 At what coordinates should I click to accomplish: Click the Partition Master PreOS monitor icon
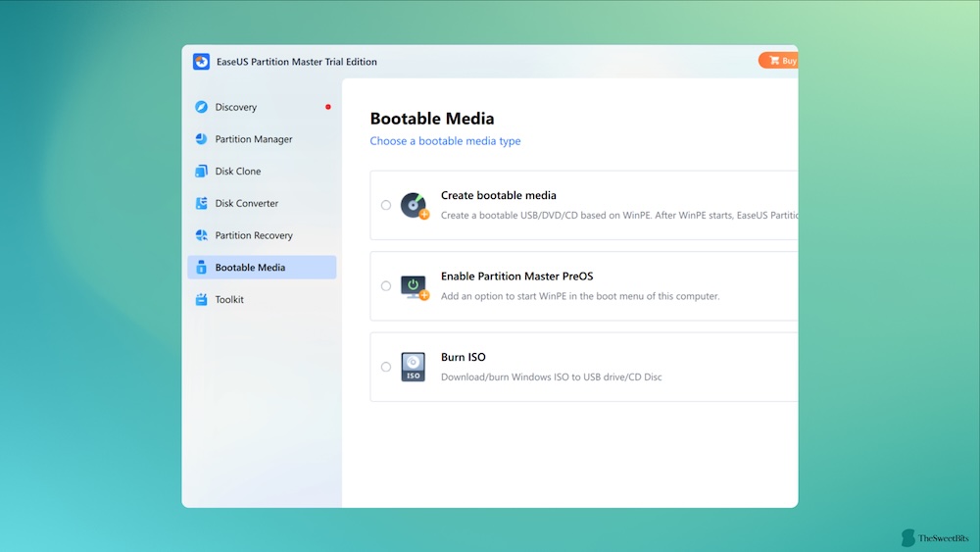tap(415, 287)
